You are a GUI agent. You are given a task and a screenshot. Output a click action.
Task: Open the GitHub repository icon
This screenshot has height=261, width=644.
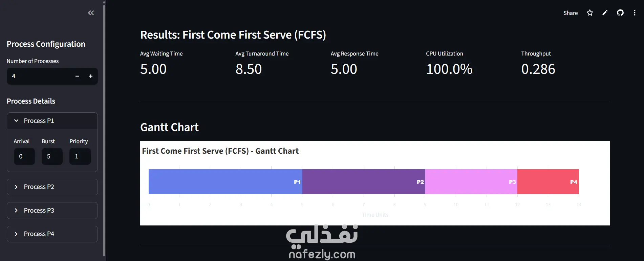pyautogui.click(x=620, y=13)
